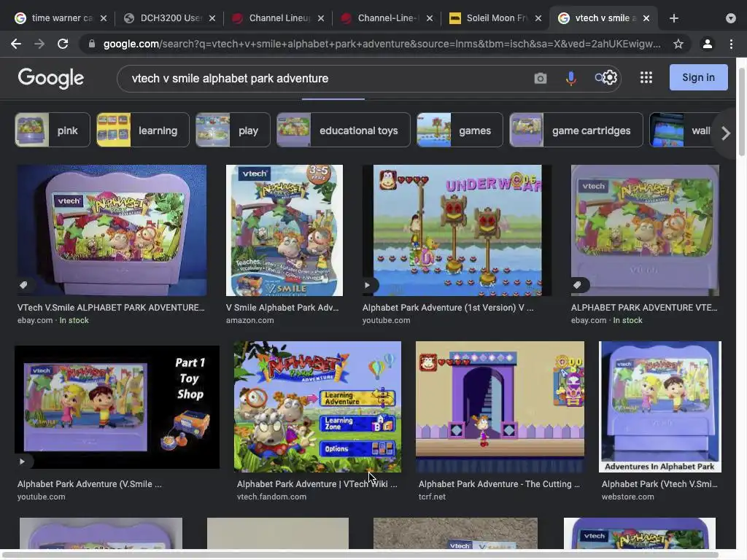
Task: Open the Part 1 Toy Shop video thumbnail
Action: tap(117, 407)
